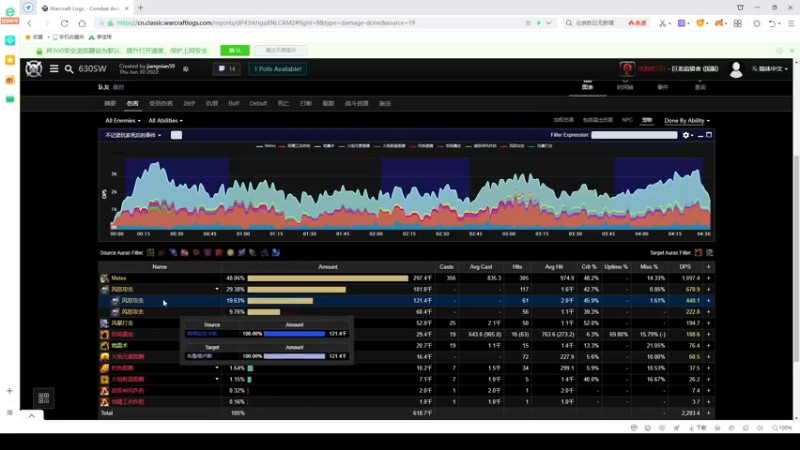
Task: Collapse the 29.38% ability row expander
Action: pyautogui.click(x=217, y=289)
